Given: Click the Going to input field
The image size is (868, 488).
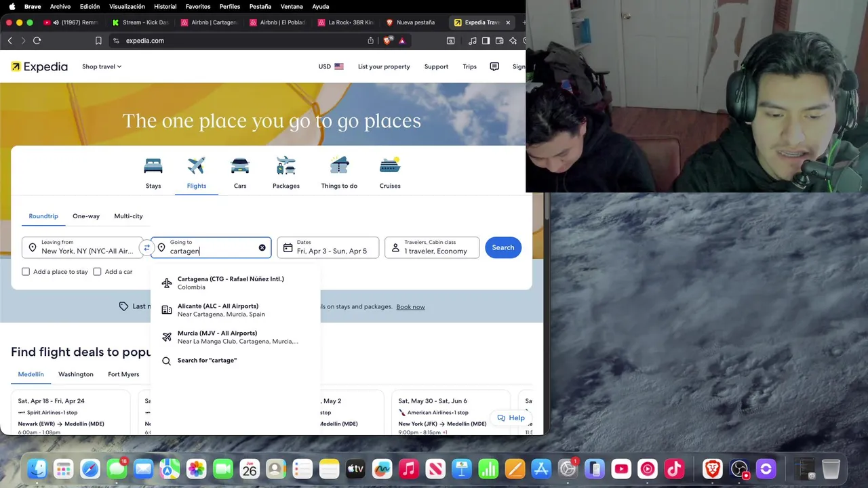Looking at the screenshot, I should 211,247.
